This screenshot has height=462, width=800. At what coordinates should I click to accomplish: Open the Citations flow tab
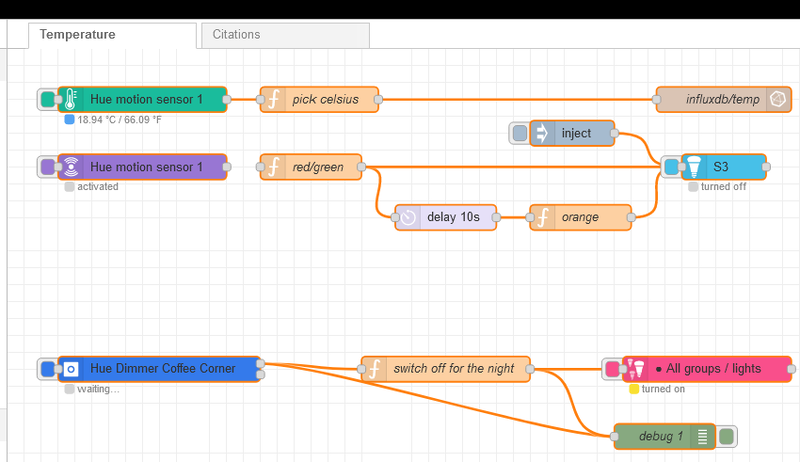tap(285, 35)
